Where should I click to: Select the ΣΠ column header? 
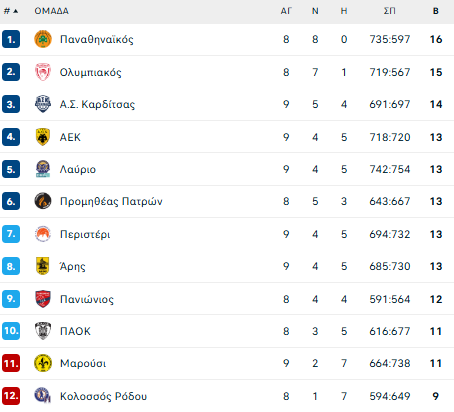pos(390,11)
